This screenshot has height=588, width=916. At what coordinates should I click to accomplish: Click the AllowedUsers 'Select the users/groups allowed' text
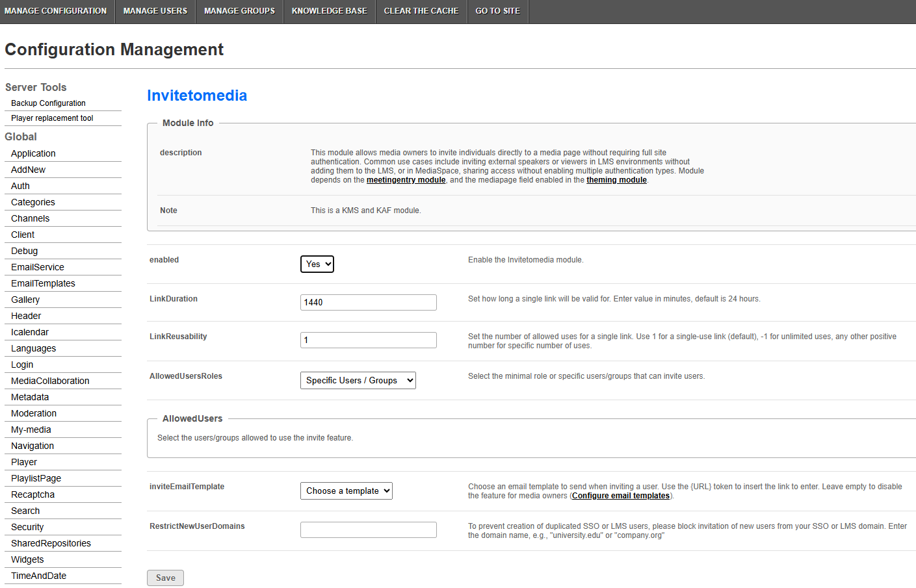(255, 438)
